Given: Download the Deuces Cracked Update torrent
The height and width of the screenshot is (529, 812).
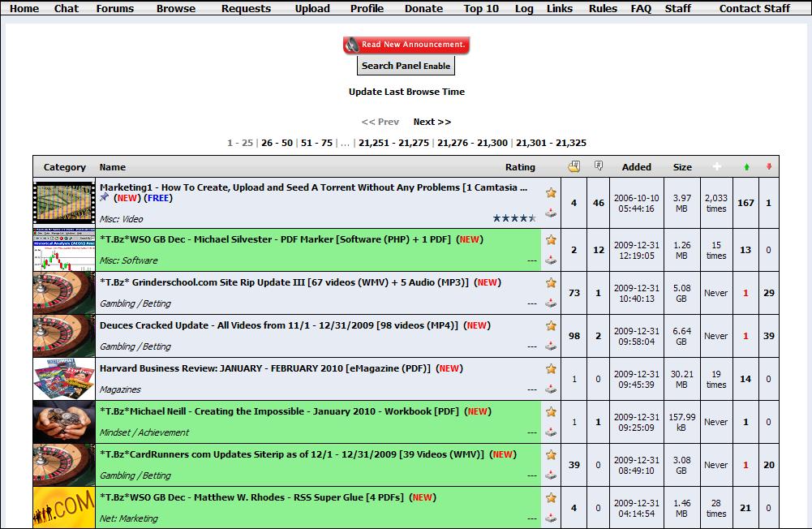Looking at the screenshot, I should [551, 346].
